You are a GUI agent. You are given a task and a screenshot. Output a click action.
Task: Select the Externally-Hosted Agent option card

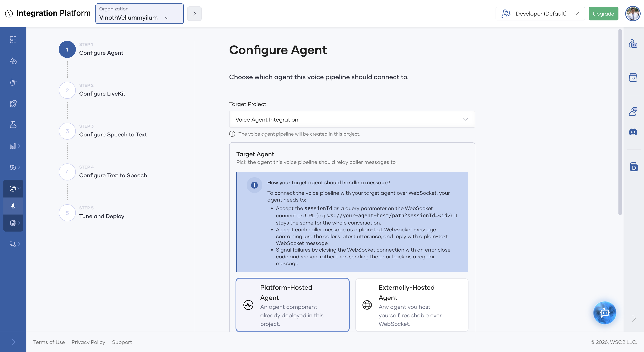click(x=411, y=305)
